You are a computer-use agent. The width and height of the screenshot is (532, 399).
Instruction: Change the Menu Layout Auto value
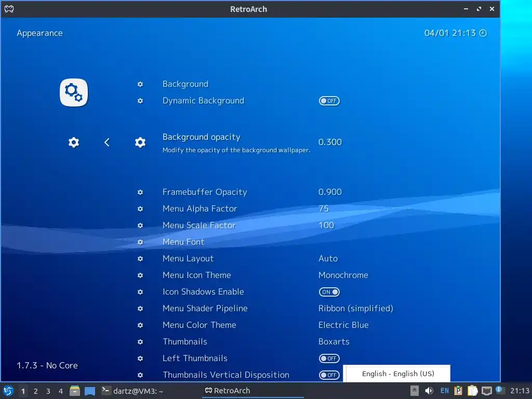pyautogui.click(x=328, y=259)
